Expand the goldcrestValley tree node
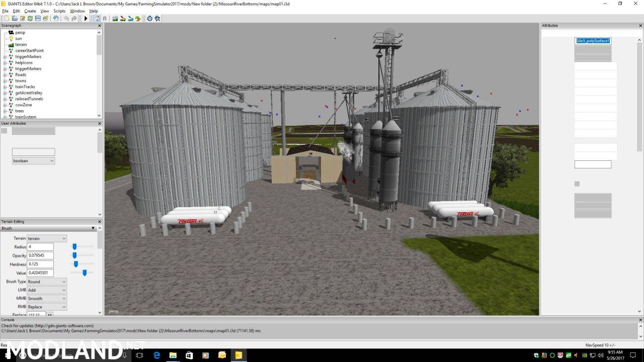This screenshot has height=362, width=644. click(x=5, y=93)
